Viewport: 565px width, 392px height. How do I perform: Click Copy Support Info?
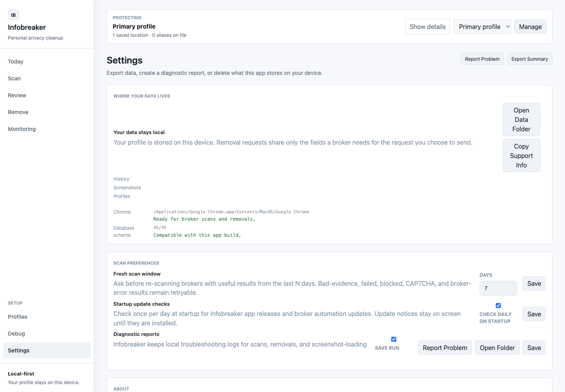pos(521,156)
